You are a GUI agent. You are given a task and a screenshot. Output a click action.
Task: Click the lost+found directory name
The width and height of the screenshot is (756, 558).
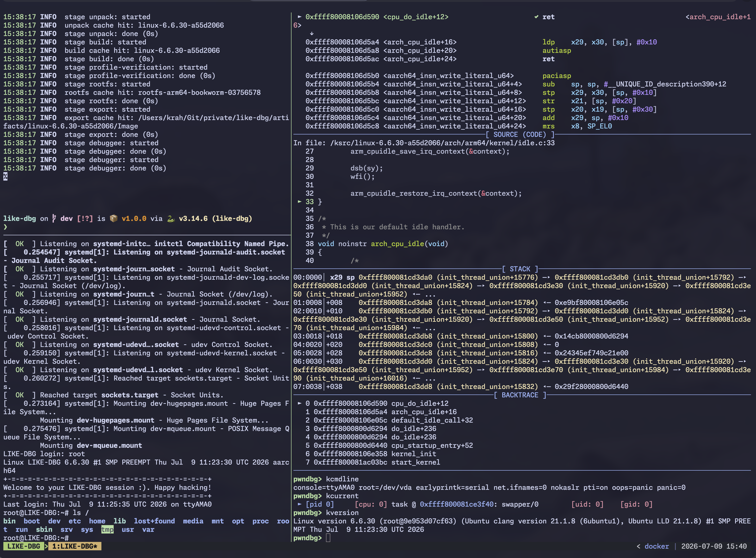pos(154,521)
